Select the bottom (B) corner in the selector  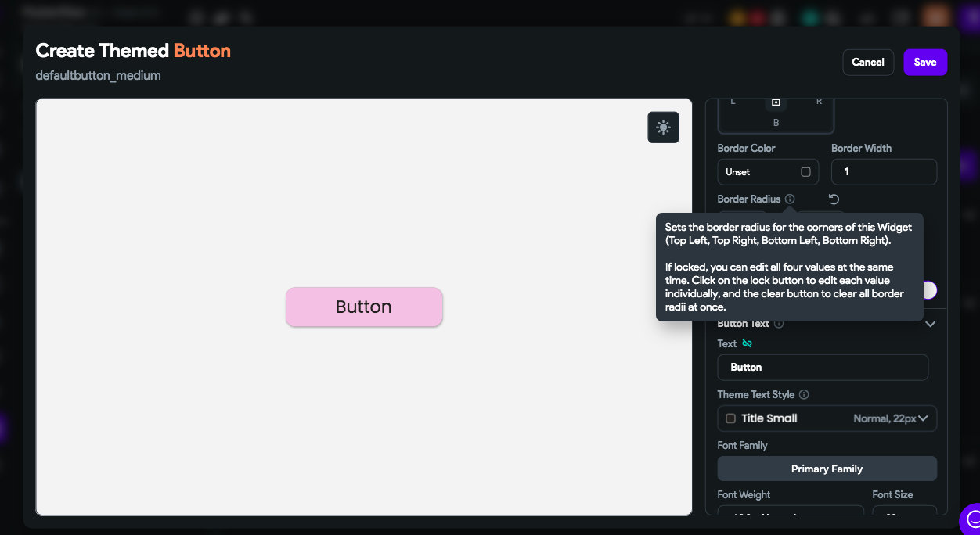[776, 122]
